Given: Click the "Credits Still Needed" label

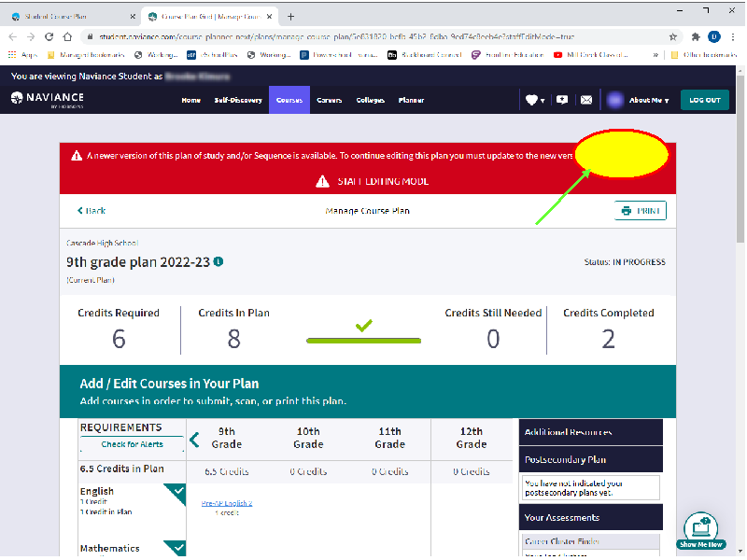Looking at the screenshot, I should (493, 313).
